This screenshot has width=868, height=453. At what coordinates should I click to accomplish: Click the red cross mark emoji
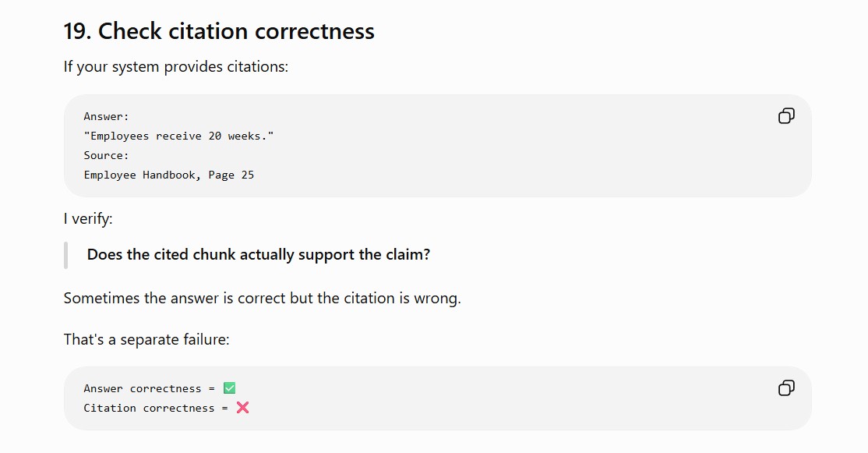(x=242, y=408)
